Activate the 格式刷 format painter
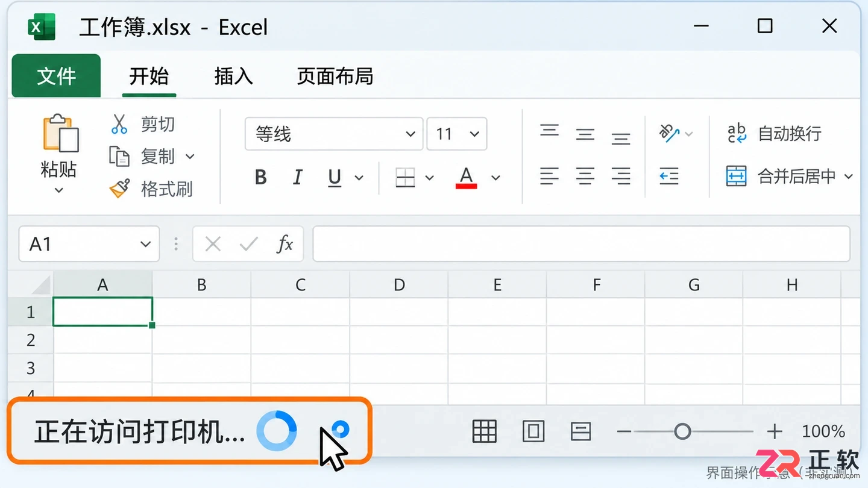The image size is (868, 488). [151, 189]
